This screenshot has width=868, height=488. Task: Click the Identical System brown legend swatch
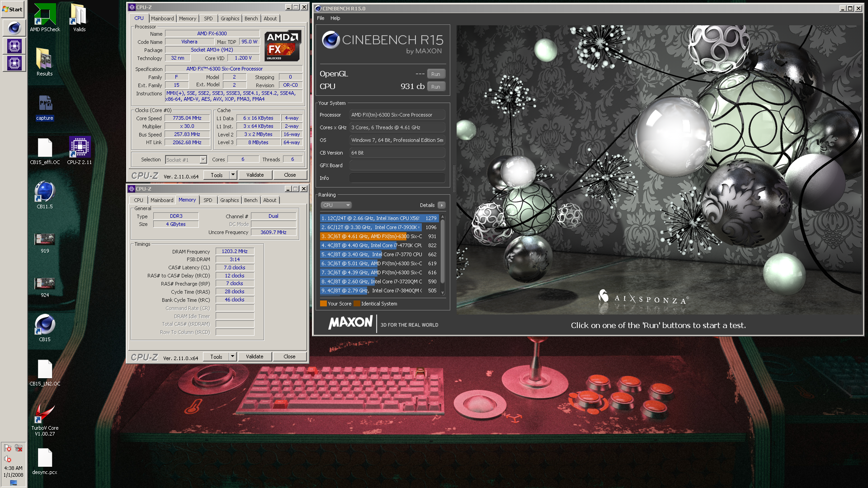357,304
